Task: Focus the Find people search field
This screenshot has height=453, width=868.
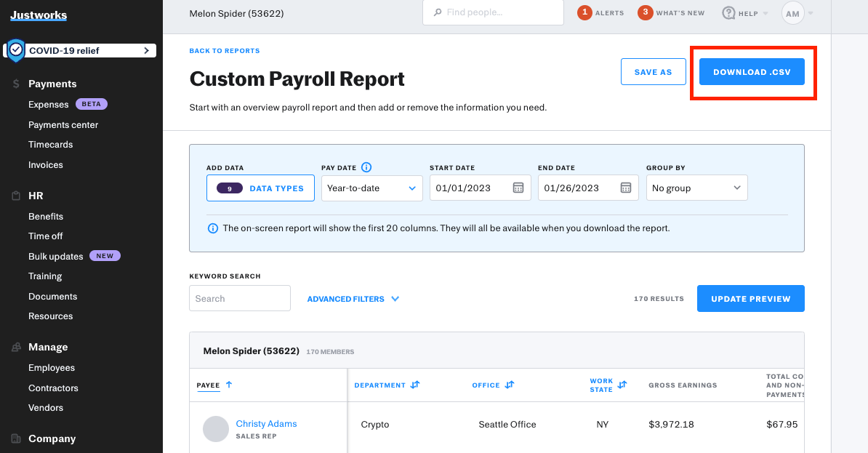Action: tap(493, 12)
